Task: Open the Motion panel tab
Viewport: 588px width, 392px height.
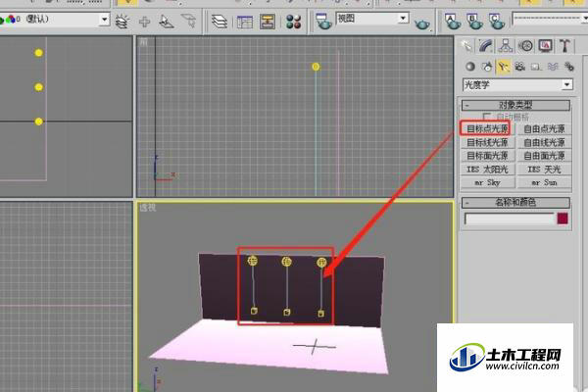Action: 525,46
